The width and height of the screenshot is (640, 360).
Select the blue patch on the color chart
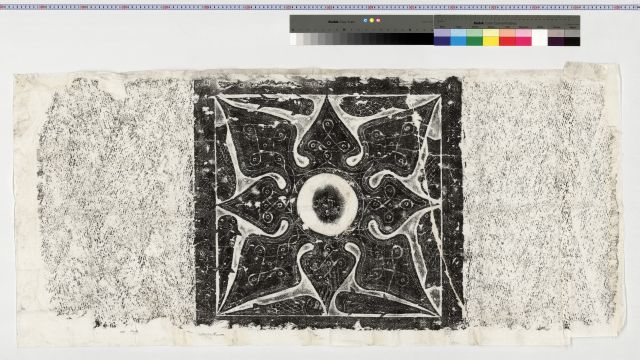pos(442,41)
